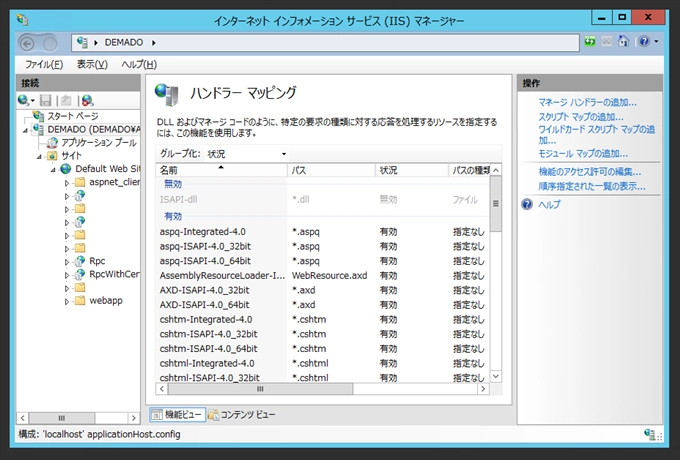Select the ISAPI-dll handler row
This screenshot has width=680, height=460.
(323, 199)
